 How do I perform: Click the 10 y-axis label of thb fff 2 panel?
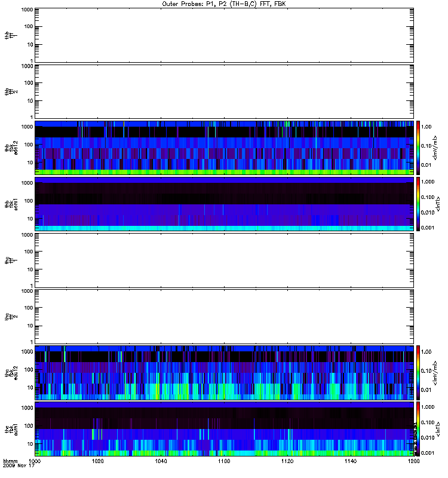point(30,101)
